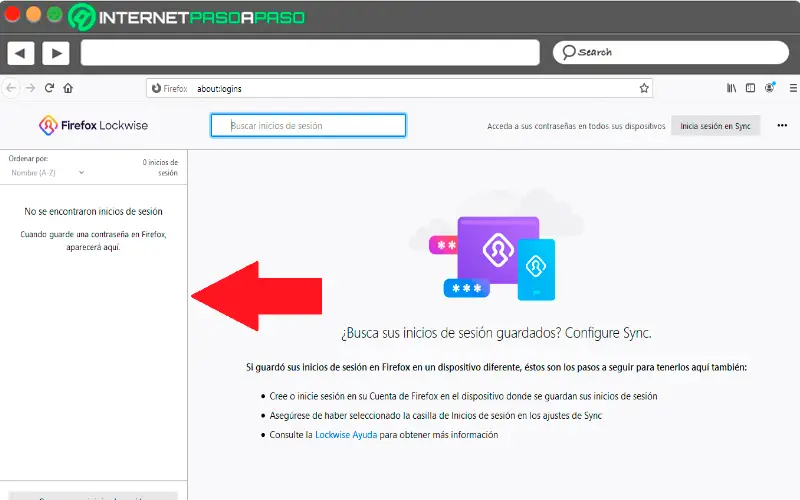
Task: Open the Library icon in the toolbar
Action: (x=731, y=88)
